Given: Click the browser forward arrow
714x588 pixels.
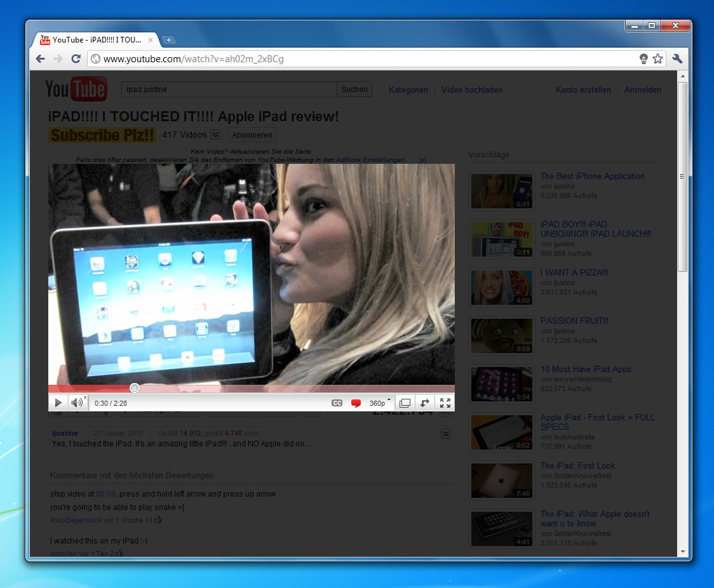Looking at the screenshot, I should pyautogui.click(x=58, y=58).
